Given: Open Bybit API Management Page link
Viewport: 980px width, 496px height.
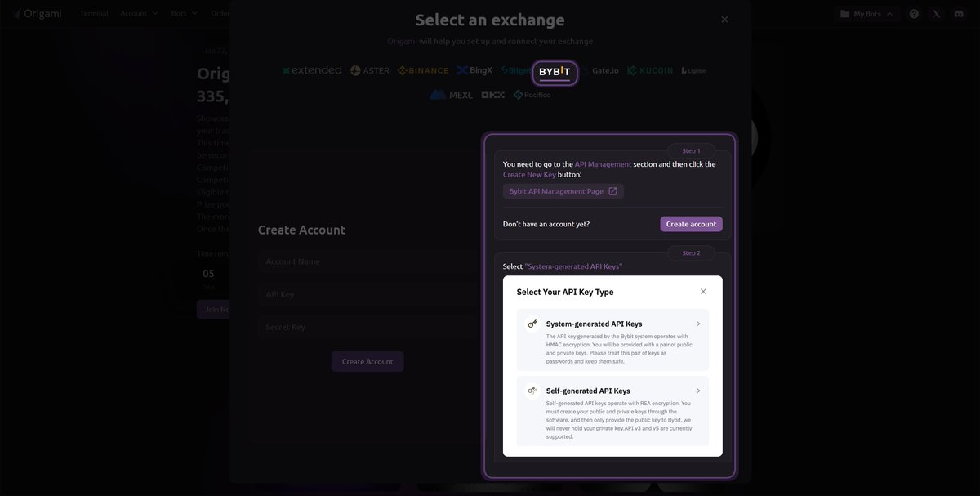Looking at the screenshot, I should pos(563,191).
